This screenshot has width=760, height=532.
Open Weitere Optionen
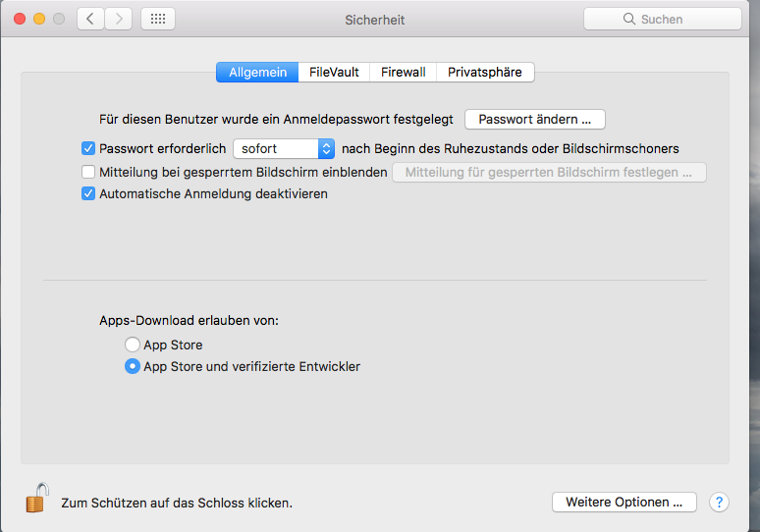click(624, 503)
